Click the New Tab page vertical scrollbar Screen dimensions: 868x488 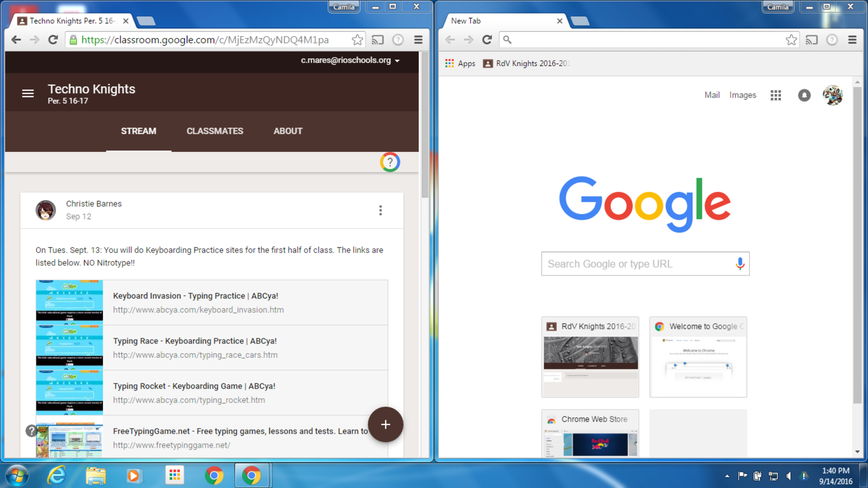click(857, 246)
